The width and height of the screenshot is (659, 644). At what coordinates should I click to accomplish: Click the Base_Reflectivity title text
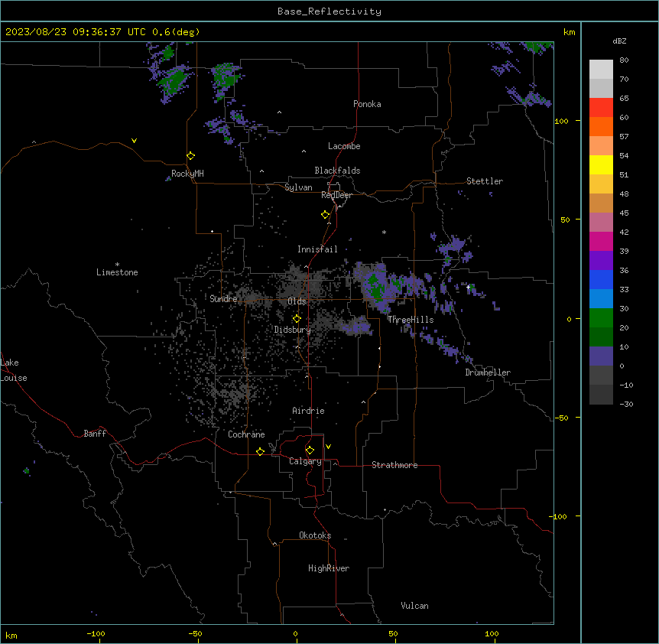[329, 11]
